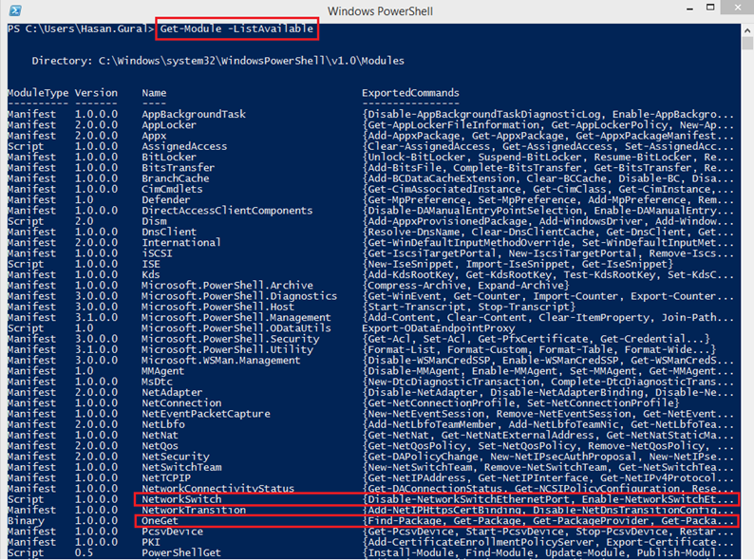Click the Version column header
The width and height of the screenshot is (754, 560).
coord(96,93)
